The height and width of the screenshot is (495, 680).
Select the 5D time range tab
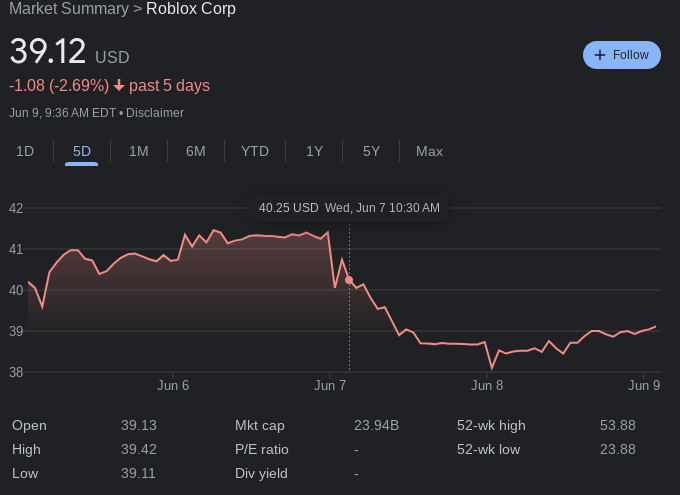click(x=82, y=151)
